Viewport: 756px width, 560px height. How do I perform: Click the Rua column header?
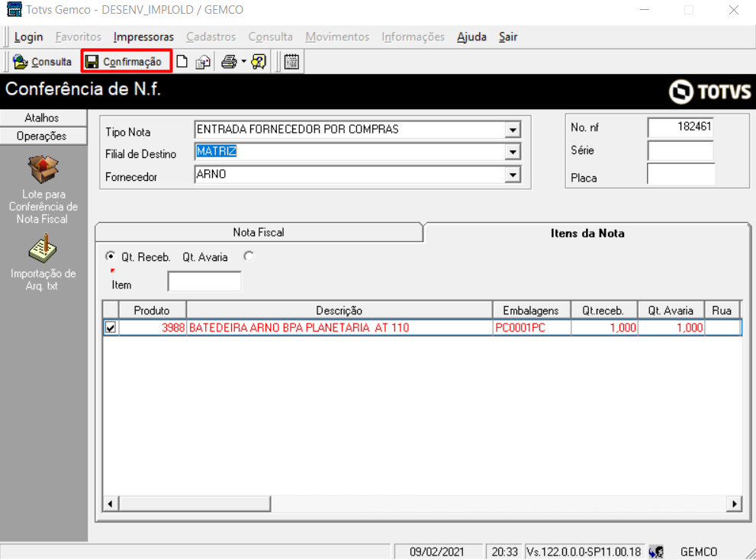point(722,311)
